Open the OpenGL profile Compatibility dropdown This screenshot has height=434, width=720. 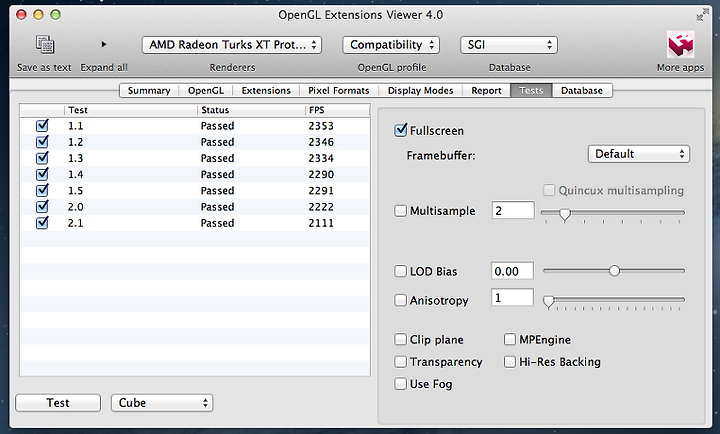pos(391,45)
